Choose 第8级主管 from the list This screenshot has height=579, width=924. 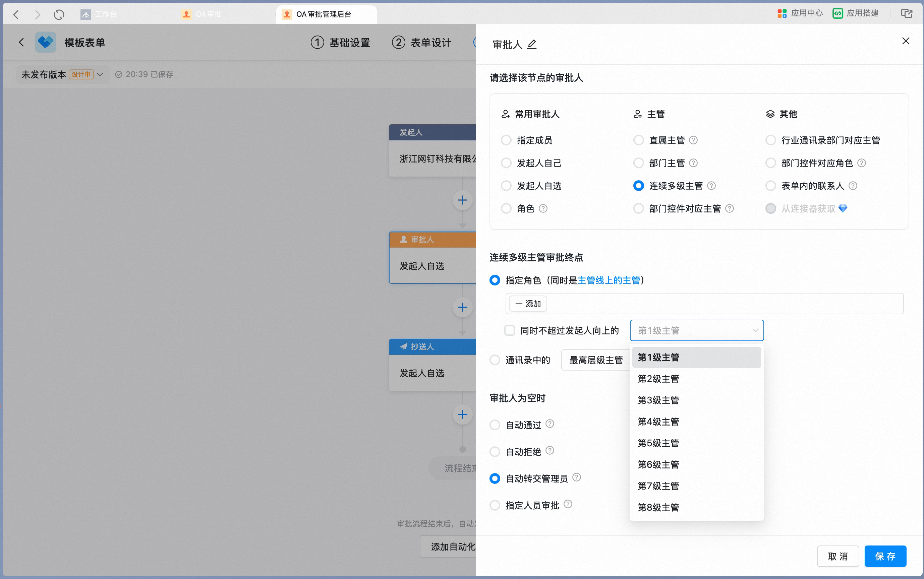pos(696,508)
